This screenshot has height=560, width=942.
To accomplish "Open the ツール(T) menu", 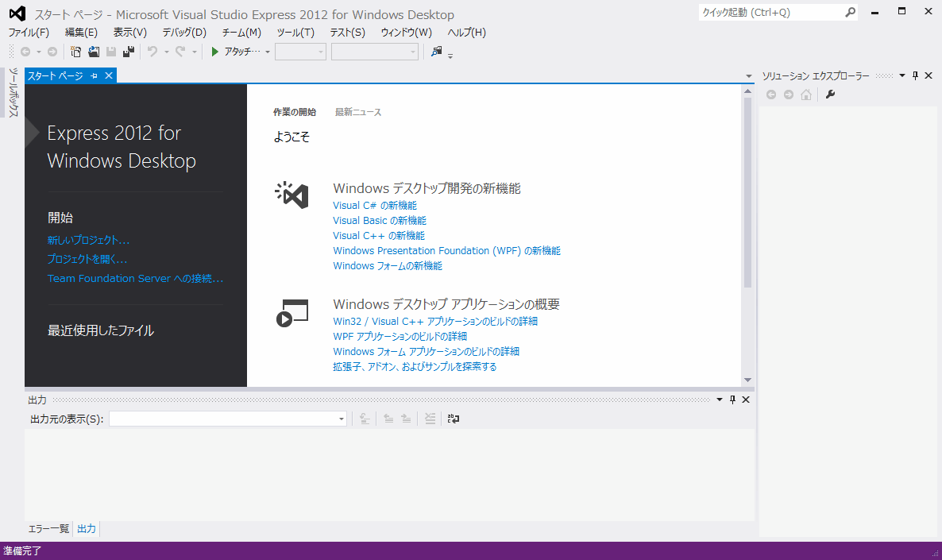I will click(295, 33).
